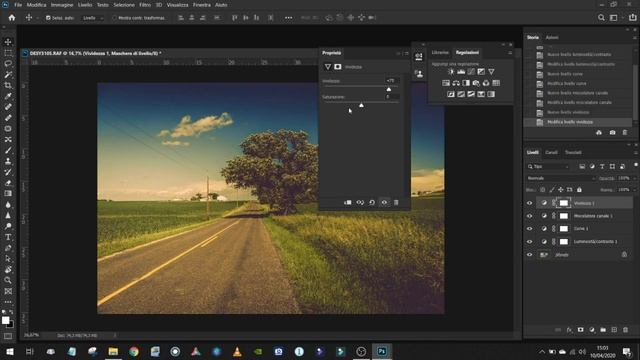Image resolution: width=640 pixels, height=360 pixels.
Task: Add a Color Balance adjustment from Regolazioni
Action: (x=456, y=83)
